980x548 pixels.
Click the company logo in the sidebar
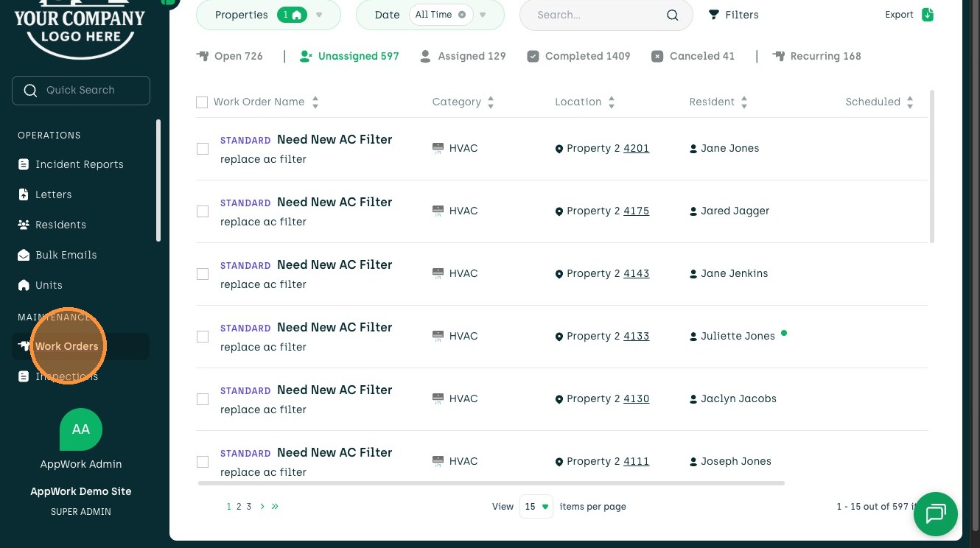point(80,28)
